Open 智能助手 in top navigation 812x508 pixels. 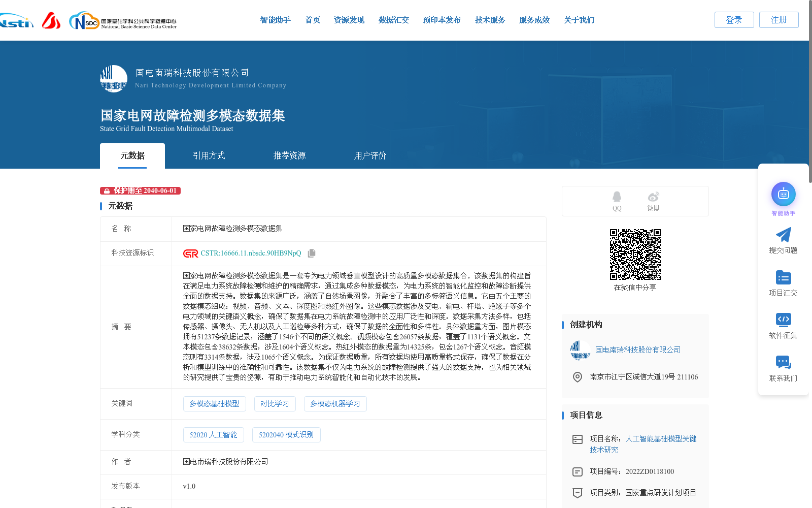276,20
